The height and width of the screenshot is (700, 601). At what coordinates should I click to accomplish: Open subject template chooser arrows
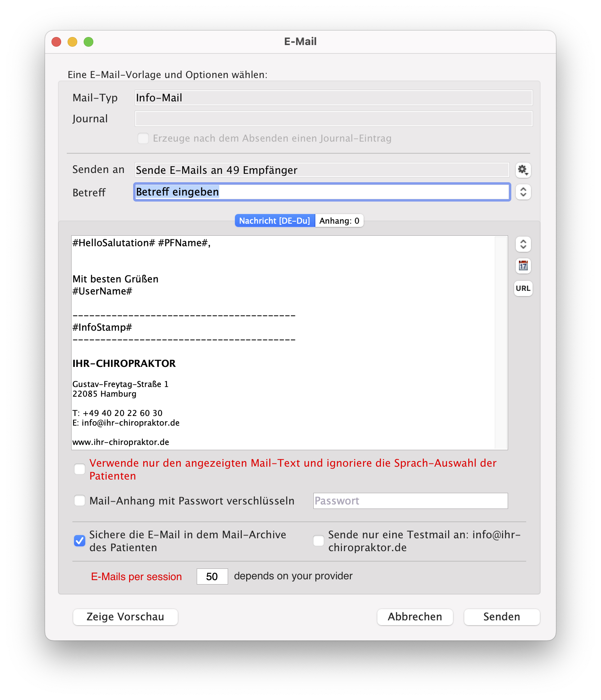523,192
